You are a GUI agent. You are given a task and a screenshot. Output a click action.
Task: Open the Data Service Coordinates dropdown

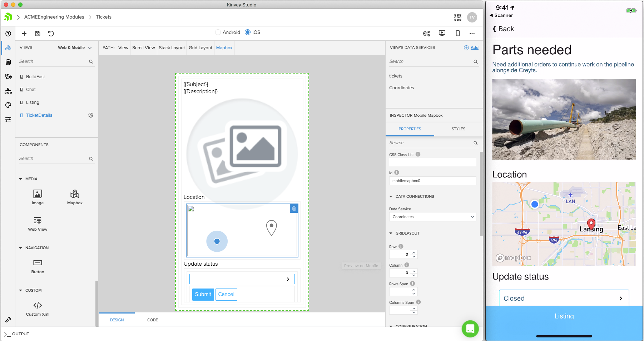click(x=432, y=217)
